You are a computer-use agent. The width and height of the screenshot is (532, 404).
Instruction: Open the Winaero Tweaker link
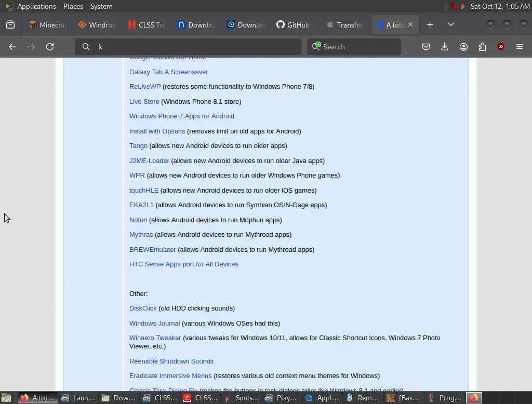[155, 338]
